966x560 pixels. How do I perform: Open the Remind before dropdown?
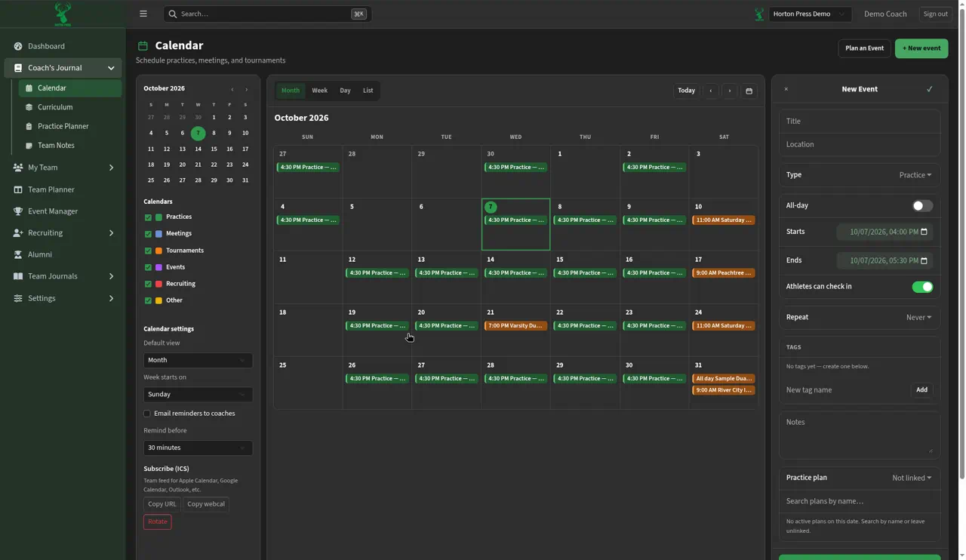(198, 448)
